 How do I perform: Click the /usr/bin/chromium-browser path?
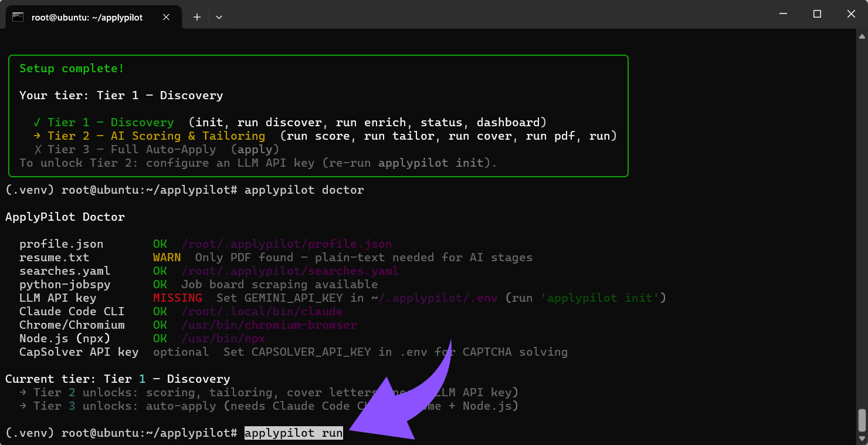pyautogui.click(x=269, y=325)
